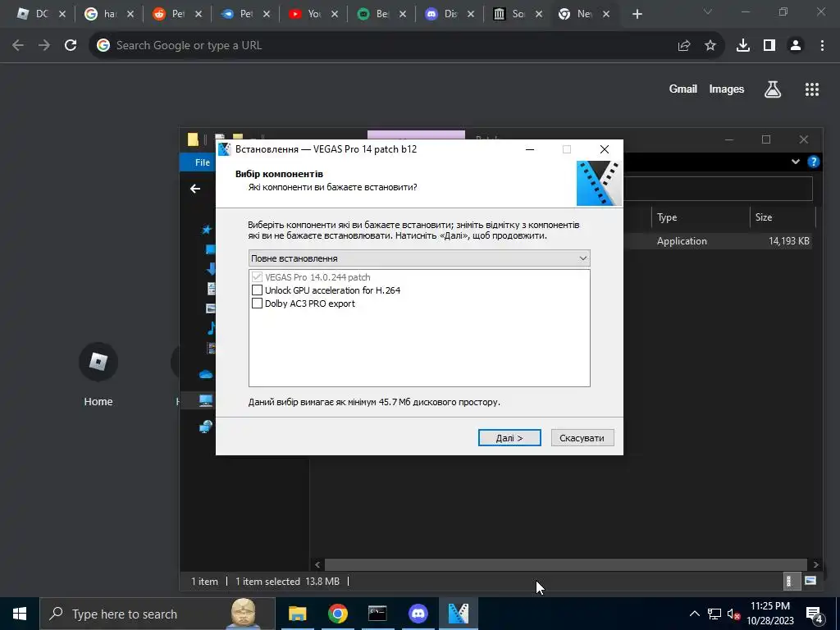
Task: Open Chrome downloads
Action: 743,46
